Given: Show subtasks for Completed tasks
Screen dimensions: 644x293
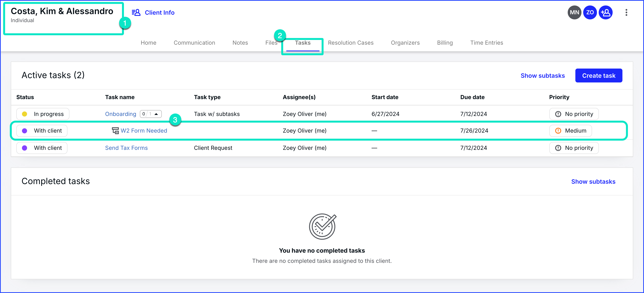Looking at the screenshot, I should click(593, 182).
